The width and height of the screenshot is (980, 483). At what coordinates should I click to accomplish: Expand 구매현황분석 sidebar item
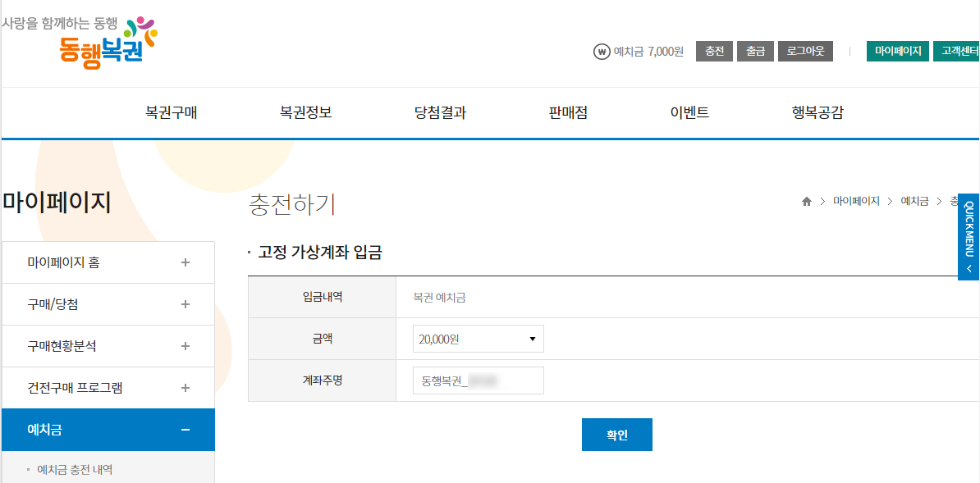(x=108, y=346)
